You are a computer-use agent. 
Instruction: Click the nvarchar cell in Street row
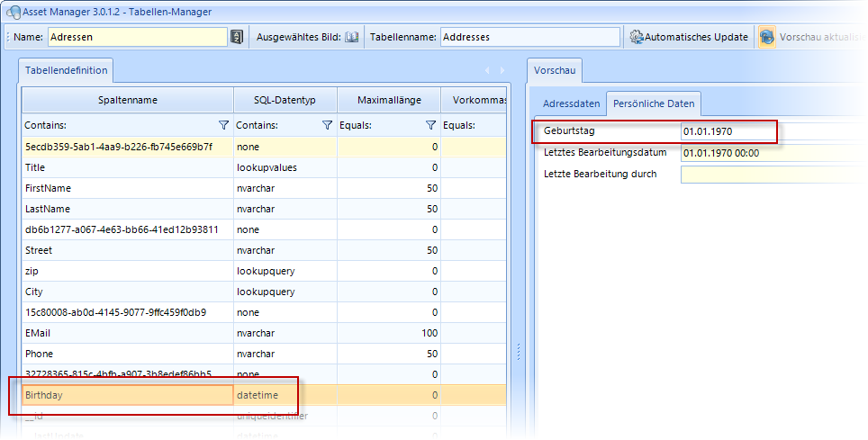pyautogui.click(x=285, y=251)
